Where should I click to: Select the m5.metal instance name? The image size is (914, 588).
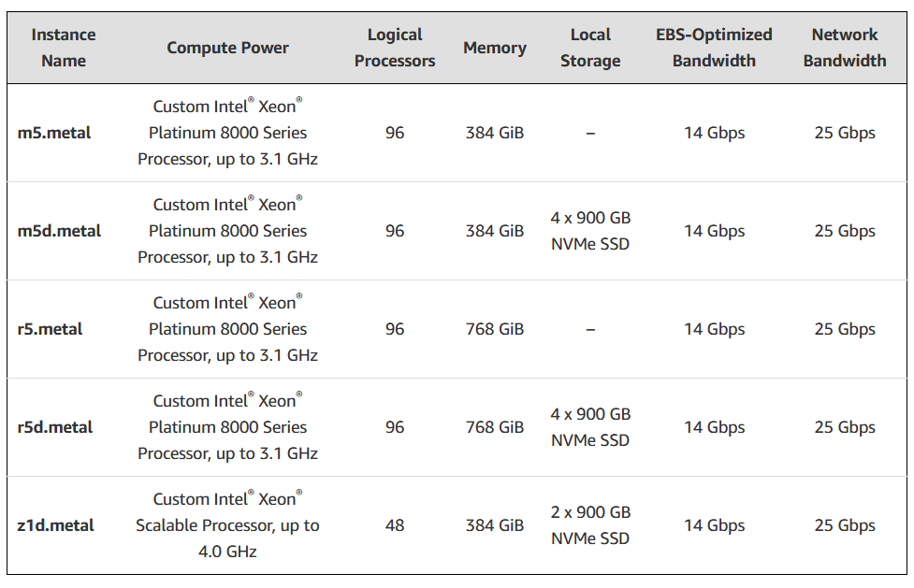55,133
